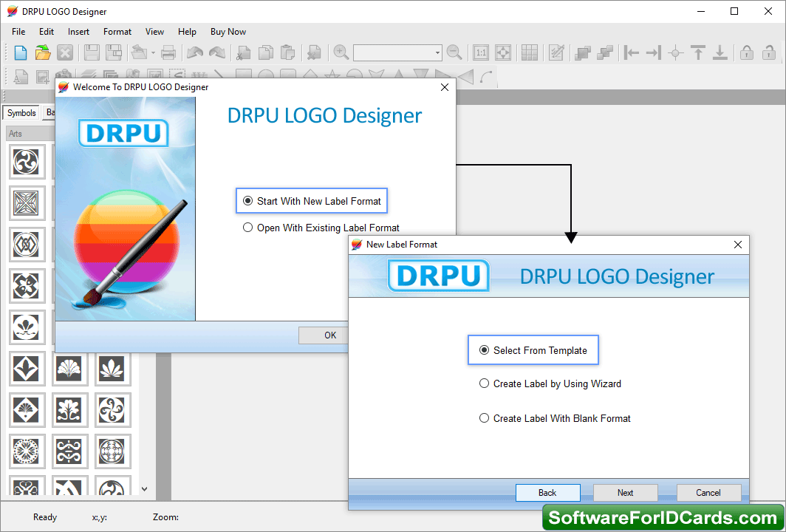The height and width of the screenshot is (532, 786).
Task: Open the Buy Now menu
Action: (x=228, y=32)
